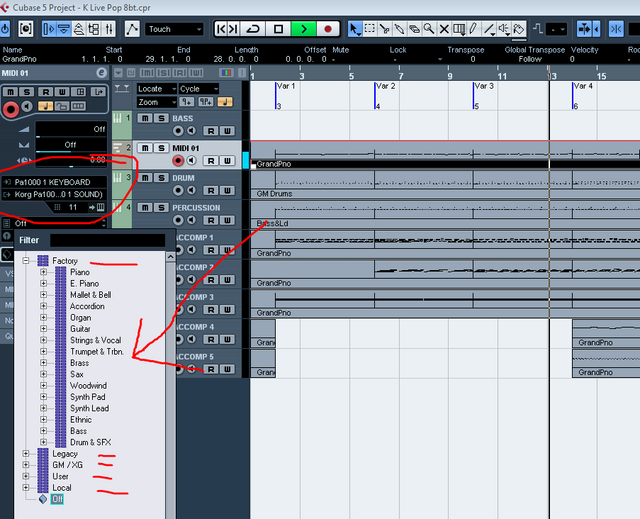Expand the Legacy folder
The image size is (640, 519).
[x=26, y=454]
